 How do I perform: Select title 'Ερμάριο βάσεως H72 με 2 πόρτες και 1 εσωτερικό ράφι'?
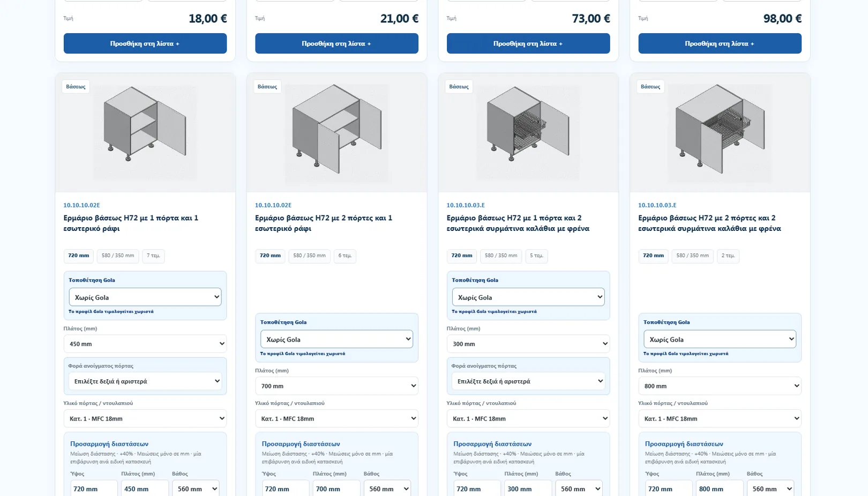324,223
